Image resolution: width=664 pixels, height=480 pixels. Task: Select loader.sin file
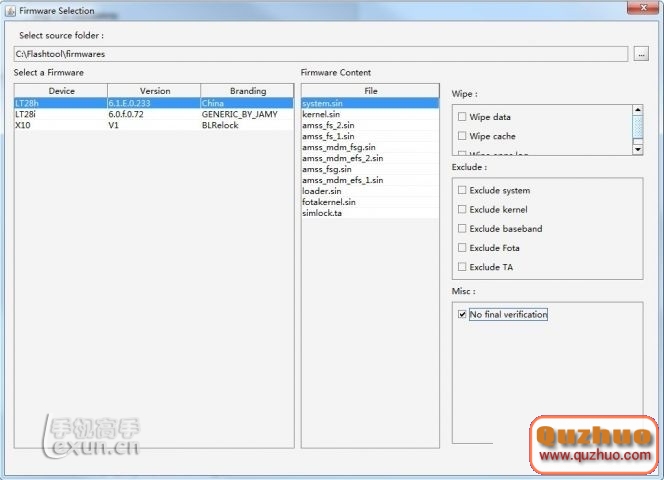[x=371, y=191]
